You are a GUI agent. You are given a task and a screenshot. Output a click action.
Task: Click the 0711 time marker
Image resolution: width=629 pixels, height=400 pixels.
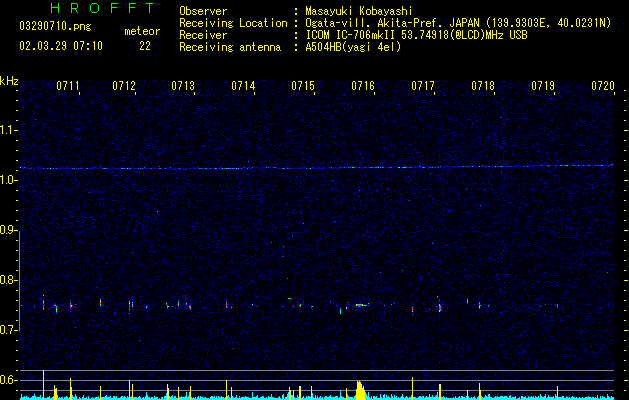click(x=67, y=86)
